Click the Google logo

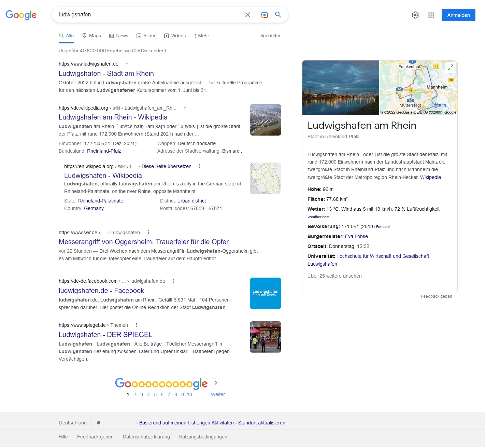21,15
